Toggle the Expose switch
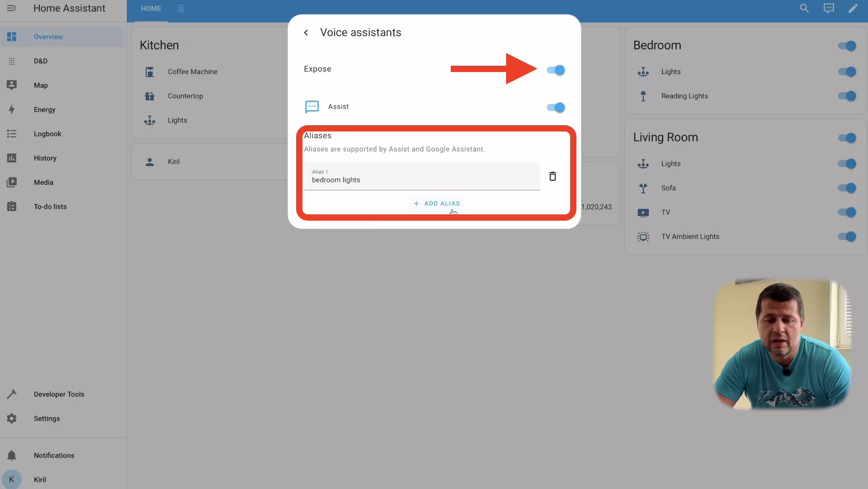 556,70
